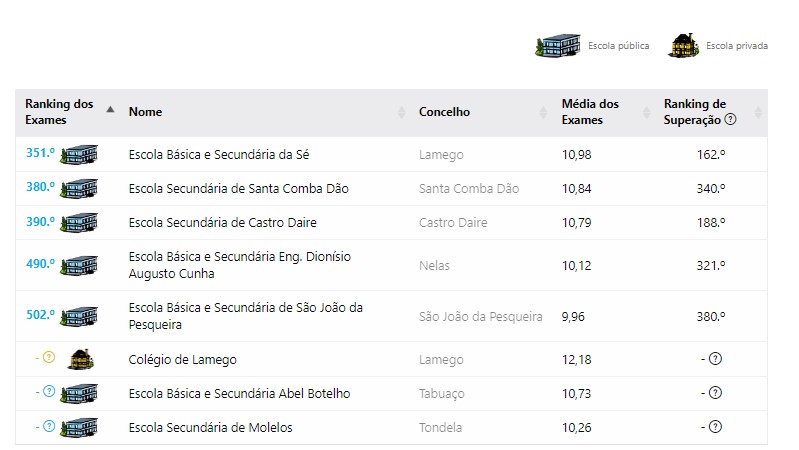This screenshot has height=450, width=799.
Task: Click the blue question mark in Abel Botelho's ranking
Action: (49, 391)
